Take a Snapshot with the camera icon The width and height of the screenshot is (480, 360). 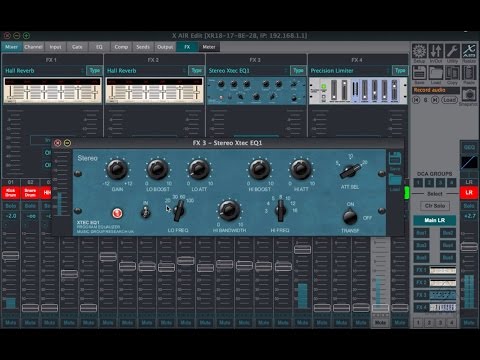click(x=469, y=95)
